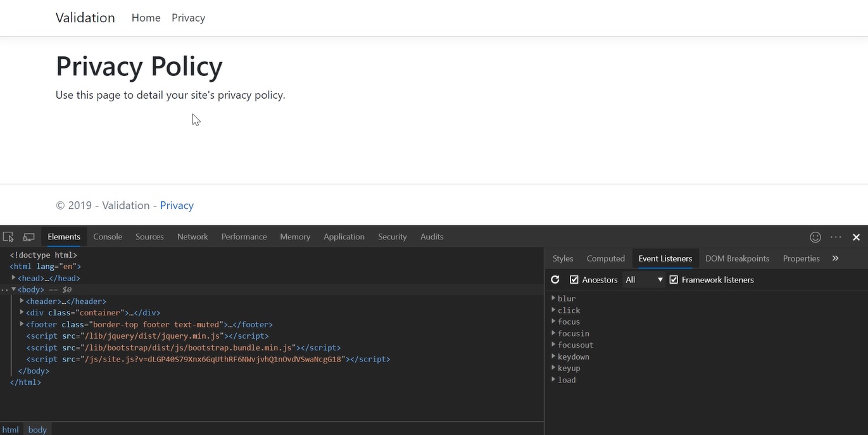Click the Validation brand link
The image size is (868, 435).
pos(85,18)
